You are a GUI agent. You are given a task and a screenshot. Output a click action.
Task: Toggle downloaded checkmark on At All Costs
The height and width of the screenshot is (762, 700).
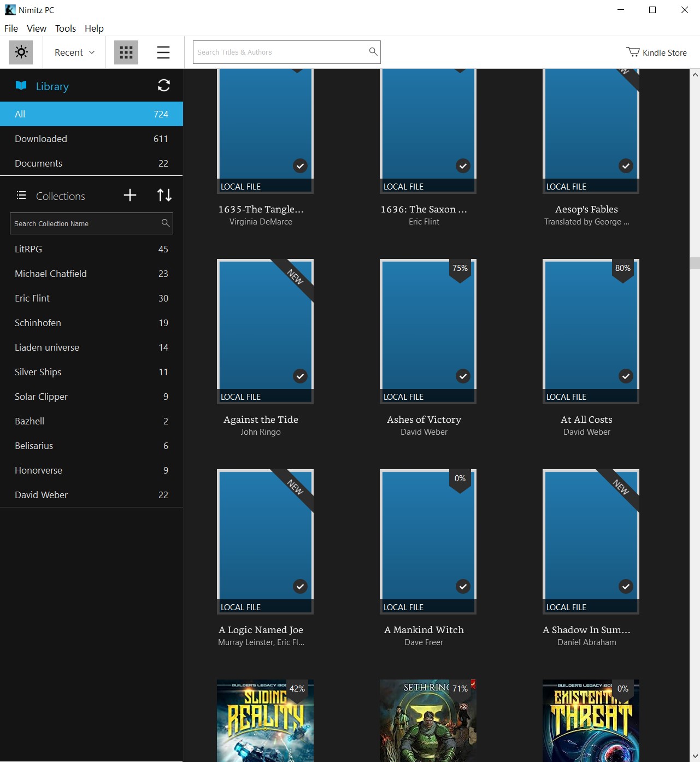pos(625,376)
